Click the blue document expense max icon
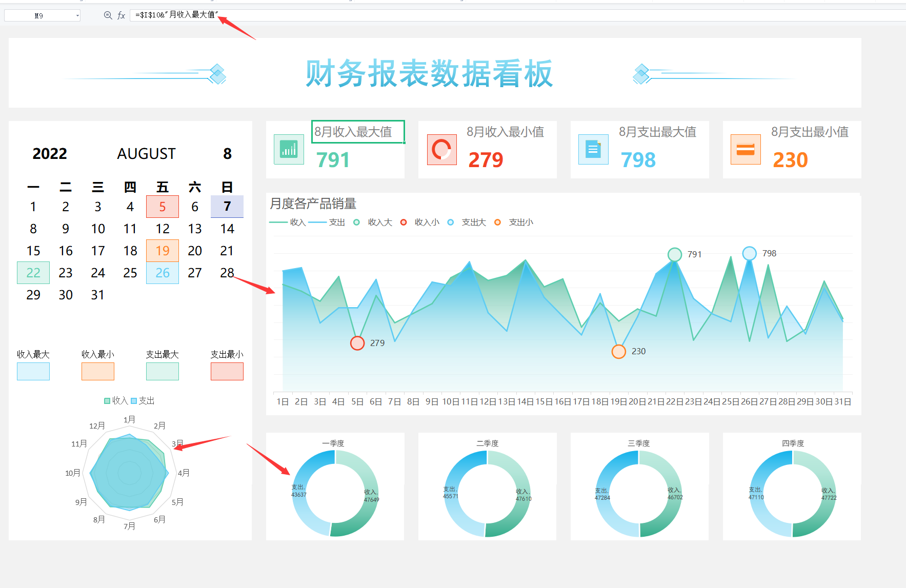906x588 pixels. [x=593, y=149]
